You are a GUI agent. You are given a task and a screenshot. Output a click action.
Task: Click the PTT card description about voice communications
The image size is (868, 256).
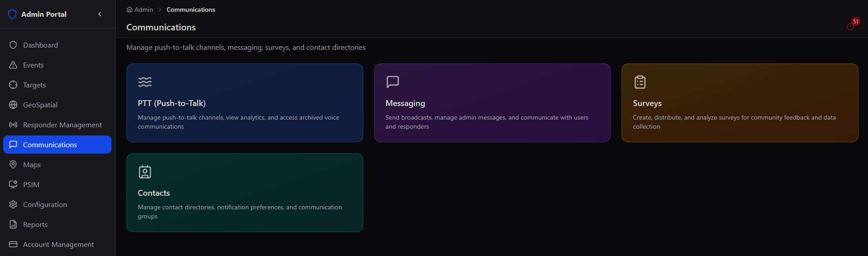click(x=238, y=122)
